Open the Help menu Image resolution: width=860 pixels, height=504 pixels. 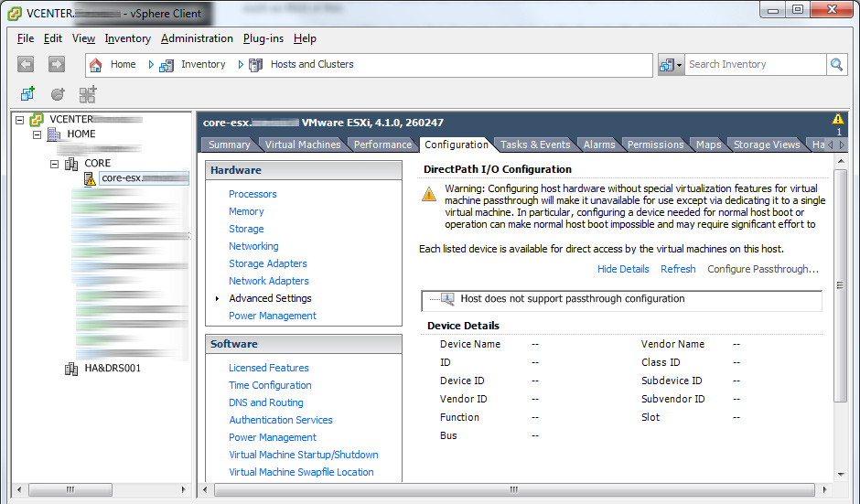pos(305,38)
